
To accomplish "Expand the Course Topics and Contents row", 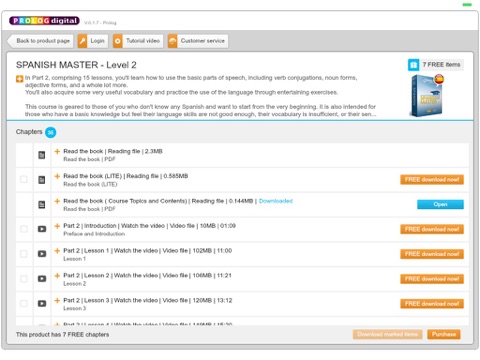I will click(x=57, y=201).
